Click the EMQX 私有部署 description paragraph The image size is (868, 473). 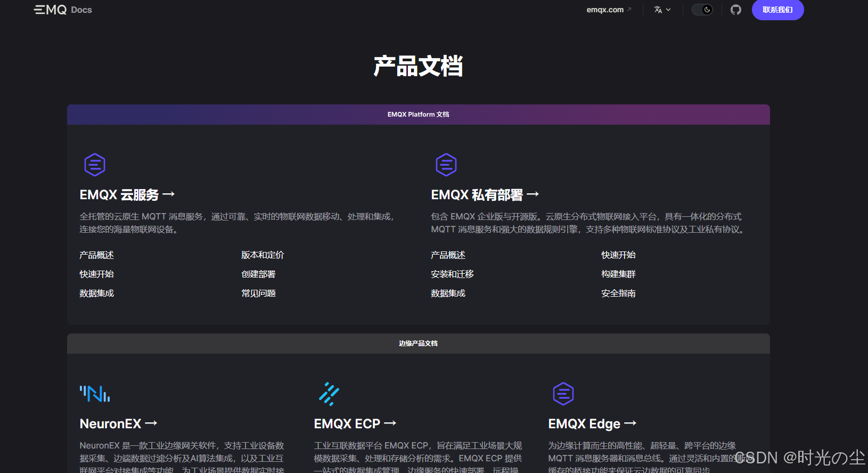(589, 223)
